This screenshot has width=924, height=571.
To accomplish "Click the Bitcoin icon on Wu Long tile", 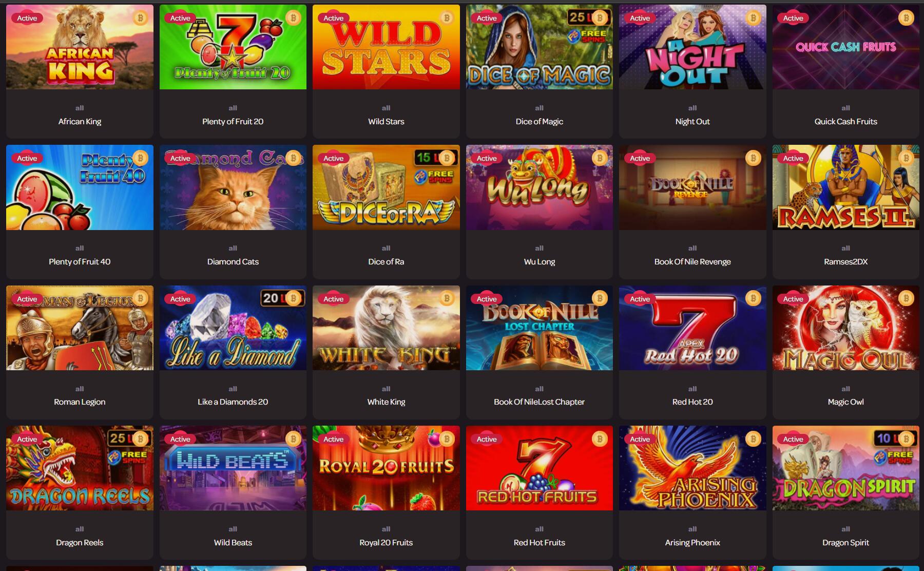I will 600,158.
